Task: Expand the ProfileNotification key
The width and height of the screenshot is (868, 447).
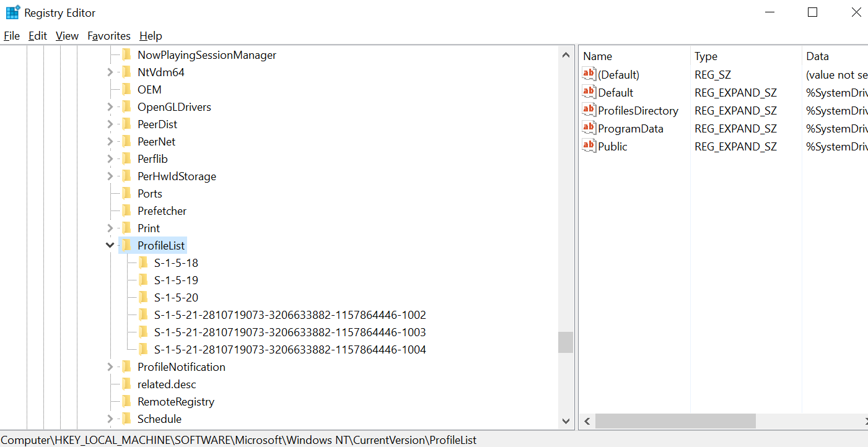Action: tap(110, 367)
